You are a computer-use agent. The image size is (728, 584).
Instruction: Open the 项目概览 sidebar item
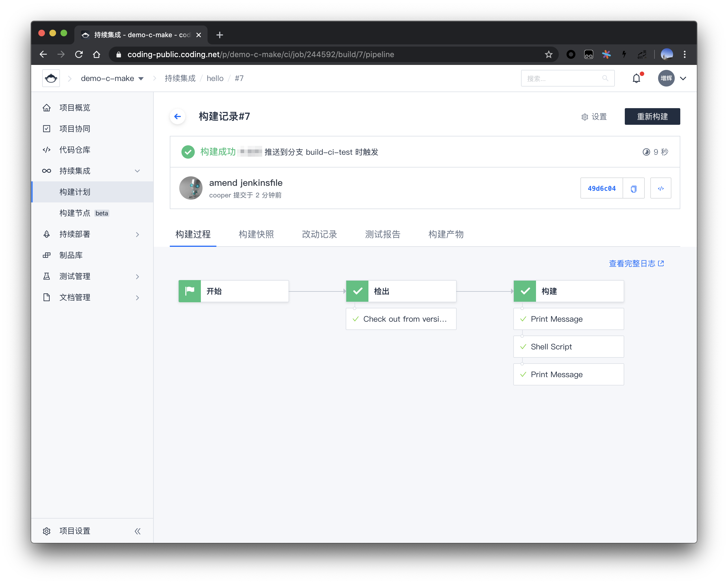(x=75, y=108)
